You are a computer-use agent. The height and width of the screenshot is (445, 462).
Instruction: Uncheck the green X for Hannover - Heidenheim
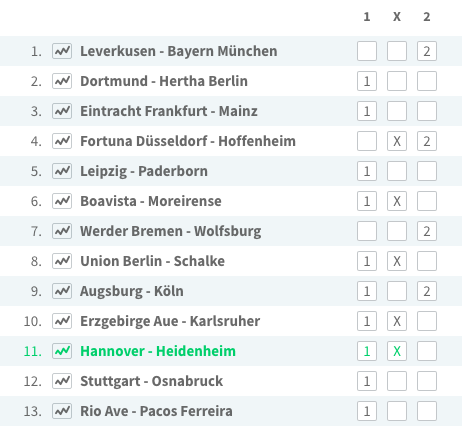(x=397, y=351)
